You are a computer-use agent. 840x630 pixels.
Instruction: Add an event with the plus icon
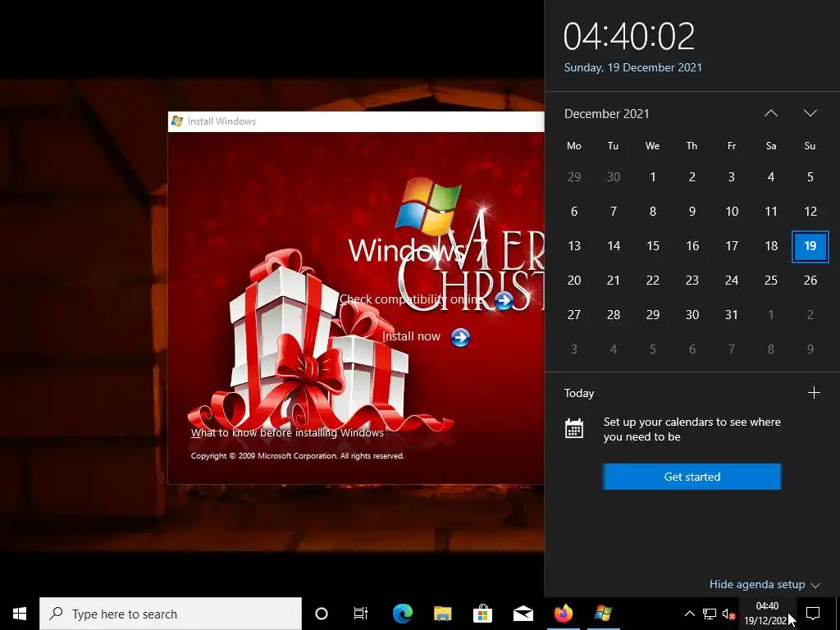point(814,393)
